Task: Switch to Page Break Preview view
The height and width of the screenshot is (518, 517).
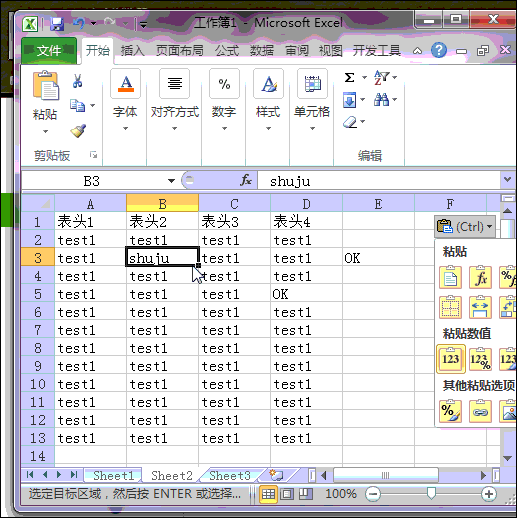Action: [305, 494]
